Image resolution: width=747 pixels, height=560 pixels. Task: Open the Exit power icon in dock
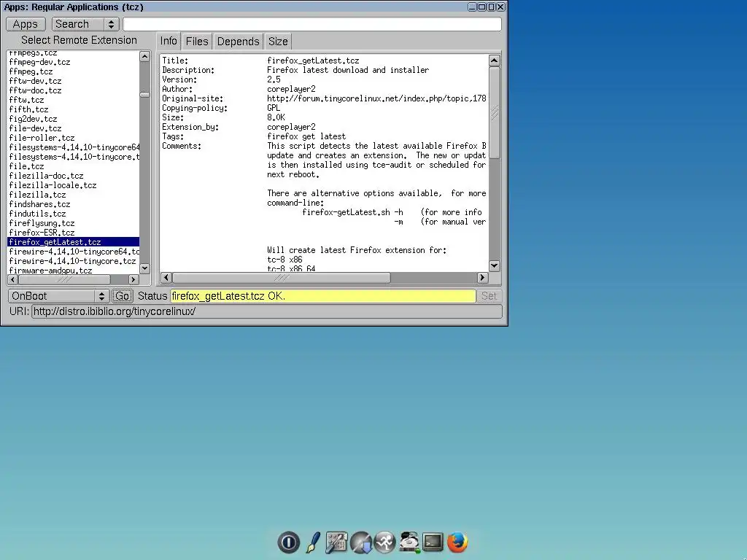point(289,542)
